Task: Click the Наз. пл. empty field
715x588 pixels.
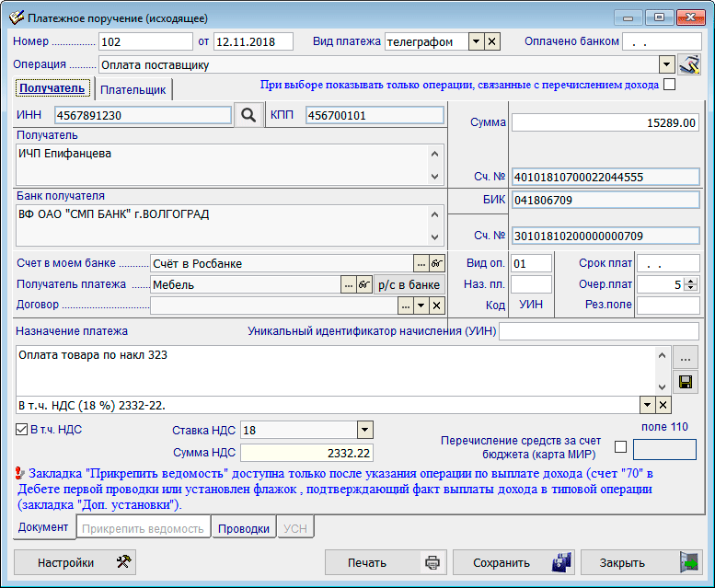Action: coord(531,284)
